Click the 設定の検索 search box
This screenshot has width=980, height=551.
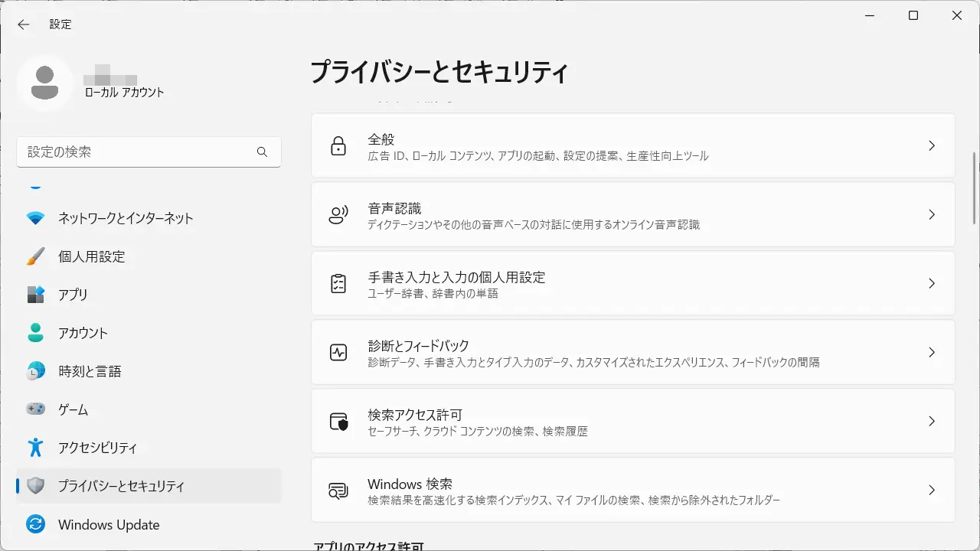coord(149,152)
